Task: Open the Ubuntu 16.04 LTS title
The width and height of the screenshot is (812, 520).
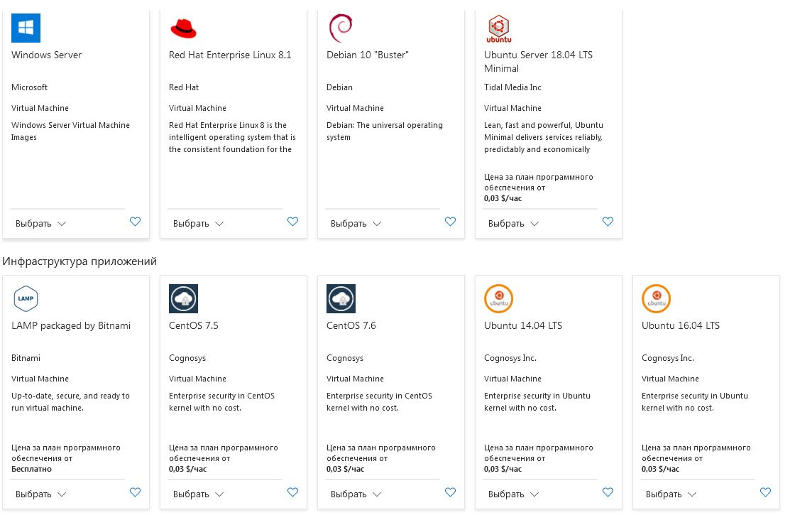Action: [x=681, y=325]
